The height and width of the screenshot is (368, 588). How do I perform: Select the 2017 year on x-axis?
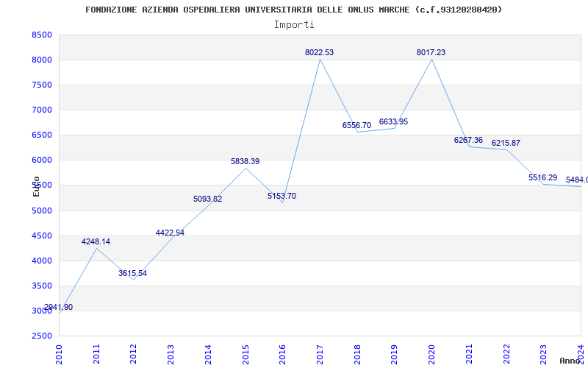[320, 354]
